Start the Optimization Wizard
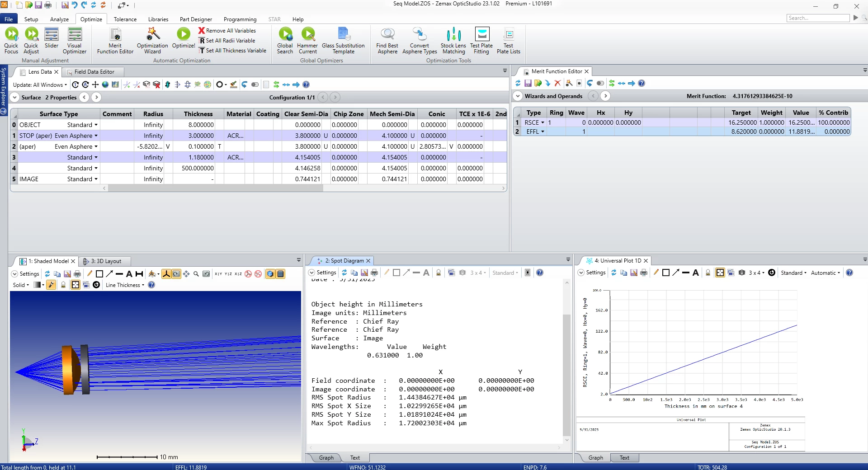The width and height of the screenshot is (868, 470). click(x=152, y=41)
